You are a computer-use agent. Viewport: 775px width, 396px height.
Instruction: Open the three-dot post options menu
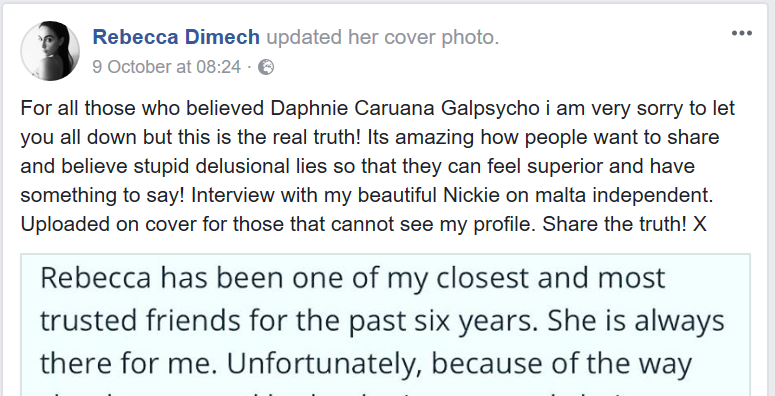[x=742, y=33]
